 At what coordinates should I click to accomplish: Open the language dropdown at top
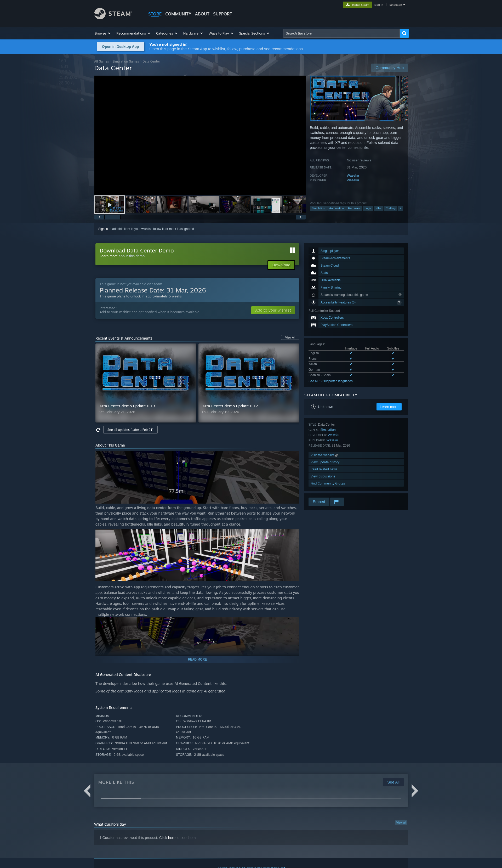pos(397,5)
